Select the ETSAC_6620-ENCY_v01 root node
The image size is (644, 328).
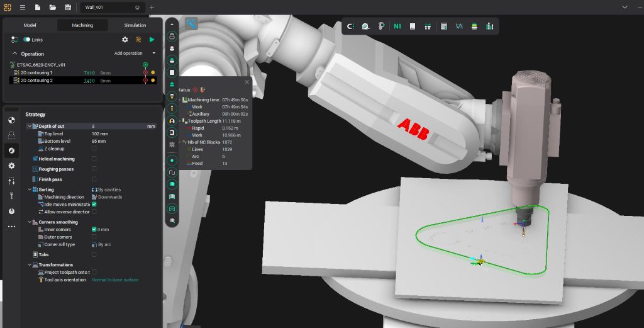41,65
